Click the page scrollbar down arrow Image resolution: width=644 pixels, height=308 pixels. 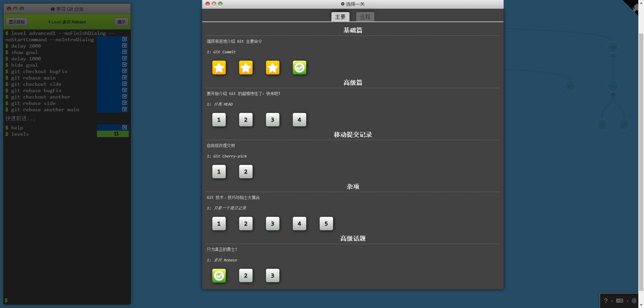[641, 305]
